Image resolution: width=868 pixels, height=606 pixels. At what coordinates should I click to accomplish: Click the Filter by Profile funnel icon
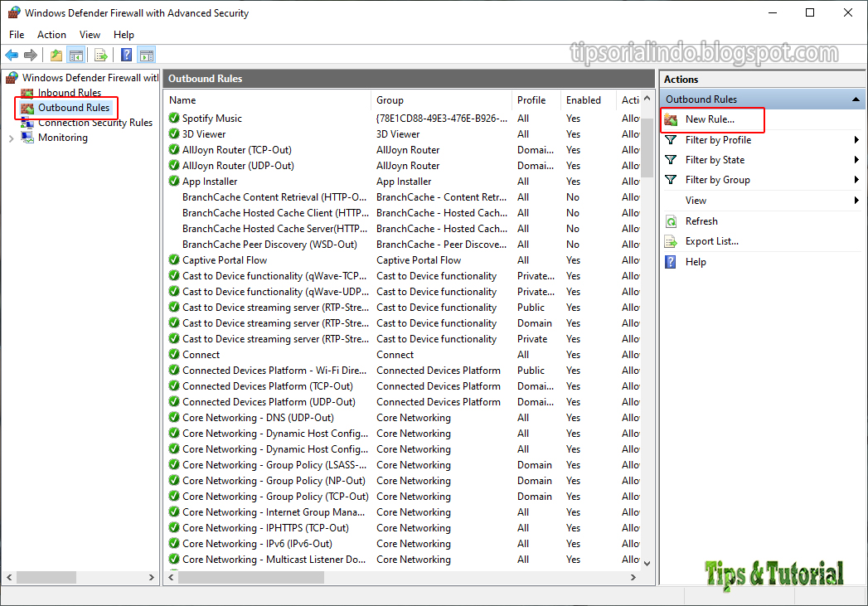pos(671,139)
